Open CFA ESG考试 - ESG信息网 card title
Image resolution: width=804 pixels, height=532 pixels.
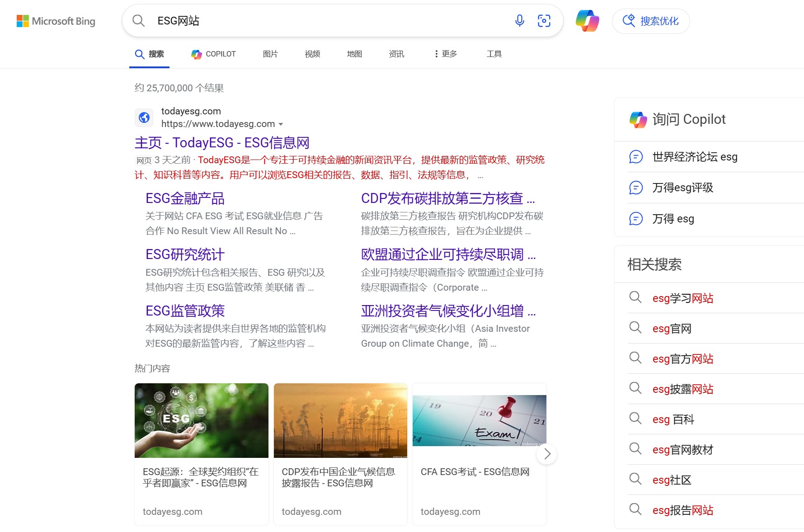(x=475, y=472)
